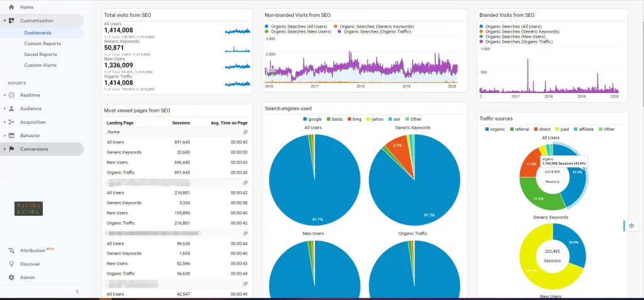
Task: Click the yahoo legend color swatch
Action: tap(368, 119)
